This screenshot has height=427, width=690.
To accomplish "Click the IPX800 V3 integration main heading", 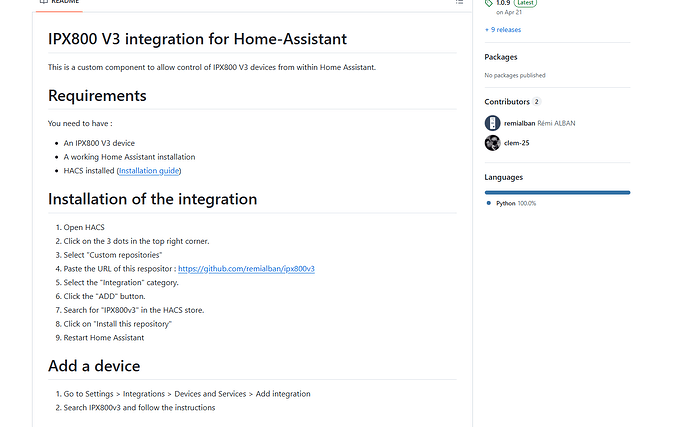I will (x=197, y=39).
